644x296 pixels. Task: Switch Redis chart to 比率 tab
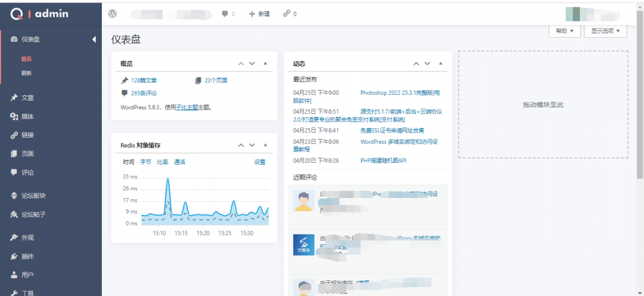(x=163, y=162)
